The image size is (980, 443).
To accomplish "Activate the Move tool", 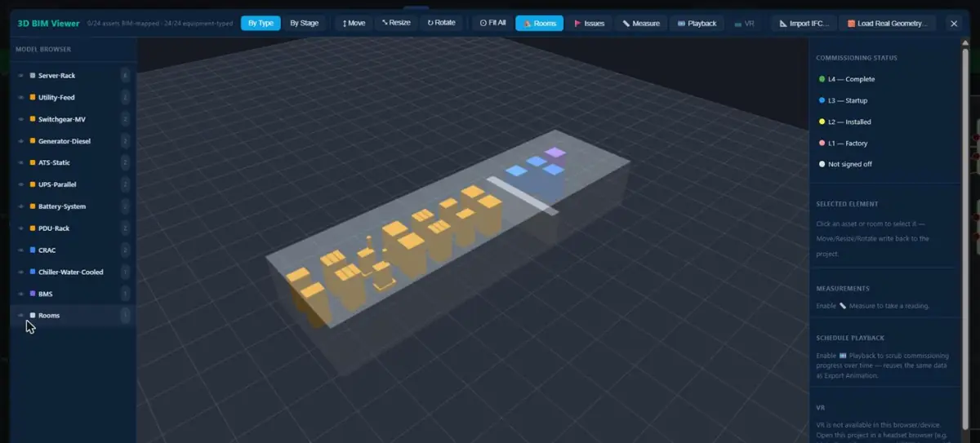I will click(354, 23).
